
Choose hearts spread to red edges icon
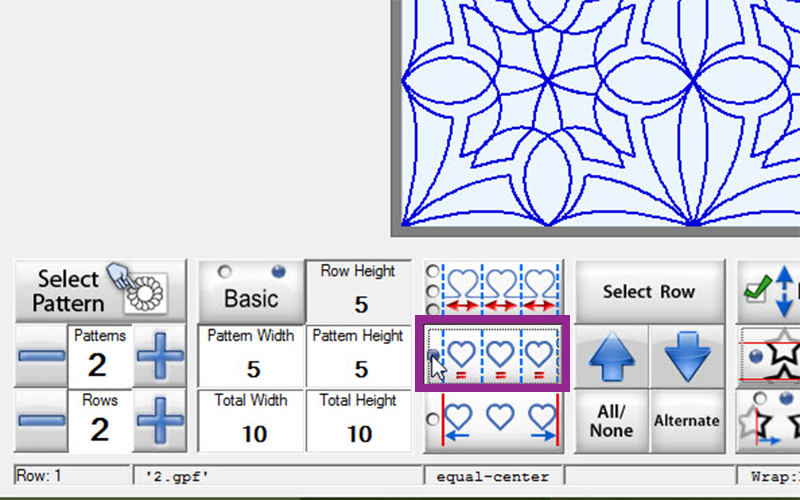tap(501, 420)
